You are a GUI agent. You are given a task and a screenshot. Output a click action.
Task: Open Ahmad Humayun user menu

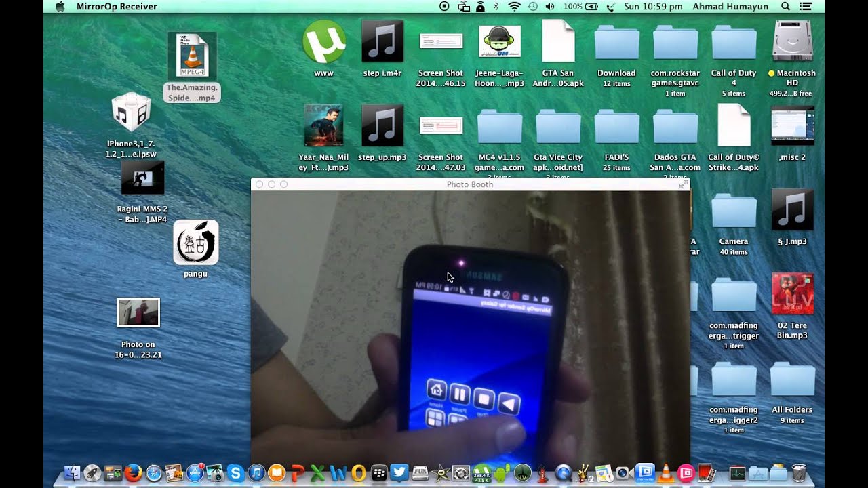731,6
